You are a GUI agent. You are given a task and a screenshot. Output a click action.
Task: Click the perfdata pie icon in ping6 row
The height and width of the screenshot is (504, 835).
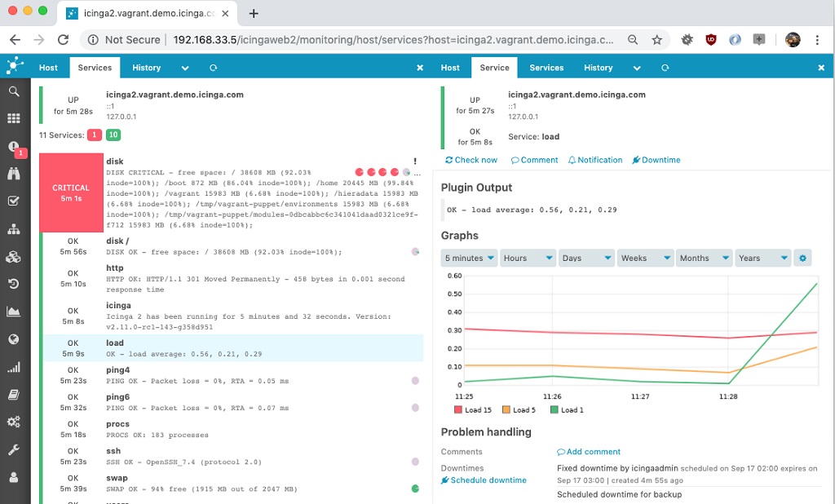(x=415, y=408)
